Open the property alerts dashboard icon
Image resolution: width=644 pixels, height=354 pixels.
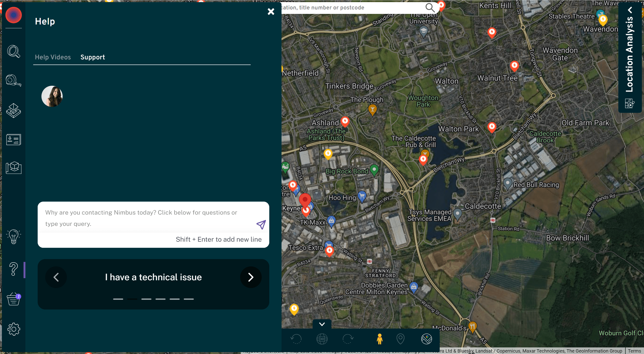click(x=13, y=140)
